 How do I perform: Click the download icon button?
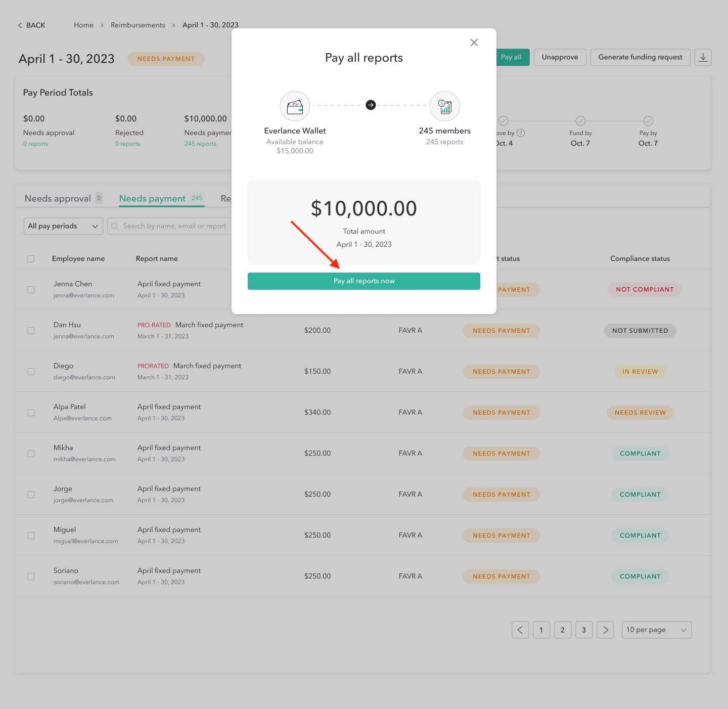(x=703, y=57)
